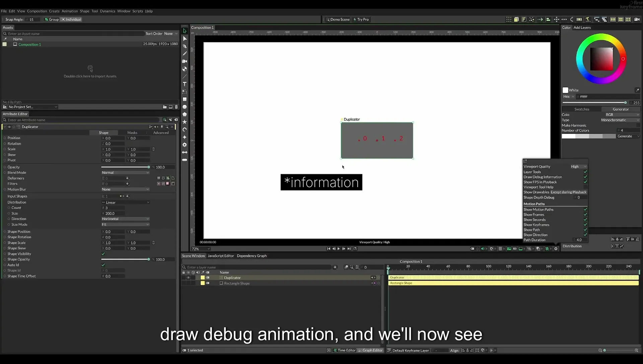Adjust the Opacity slider in Attribute Editor
Screen dimensions: 643x364
[x=126, y=167]
